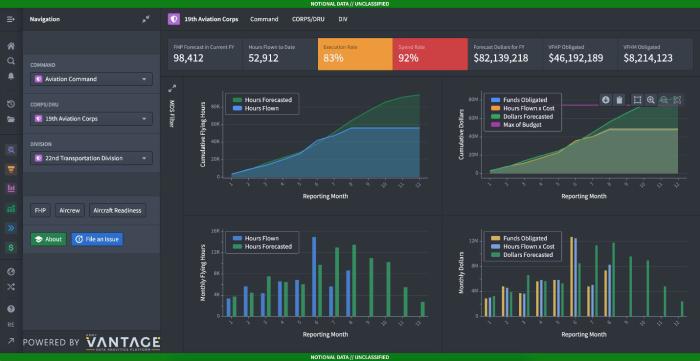700x361 pixels.
Task: Open the pink bar chart app icon
Action: coord(11,188)
